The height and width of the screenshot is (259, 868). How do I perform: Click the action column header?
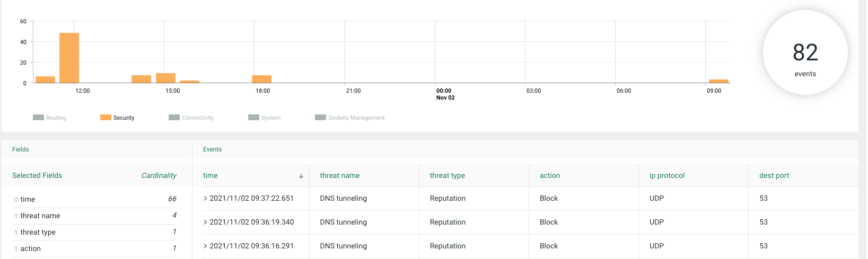click(x=550, y=175)
